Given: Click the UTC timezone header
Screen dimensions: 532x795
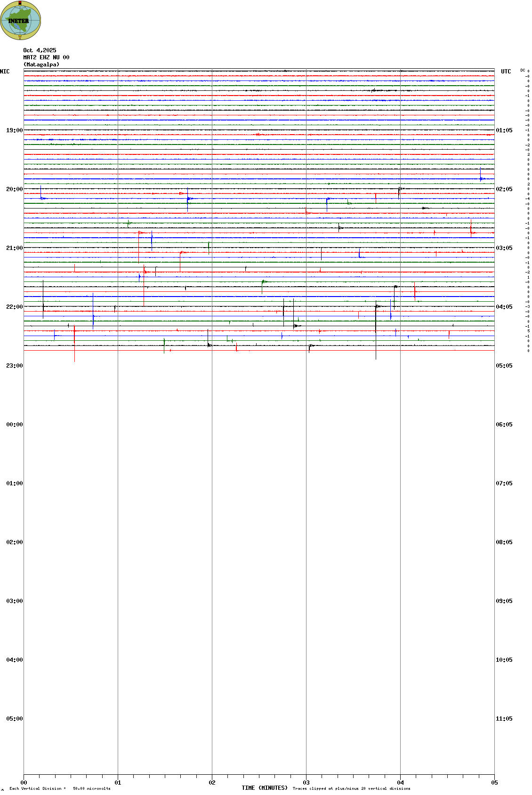Looking at the screenshot, I should (x=506, y=72).
